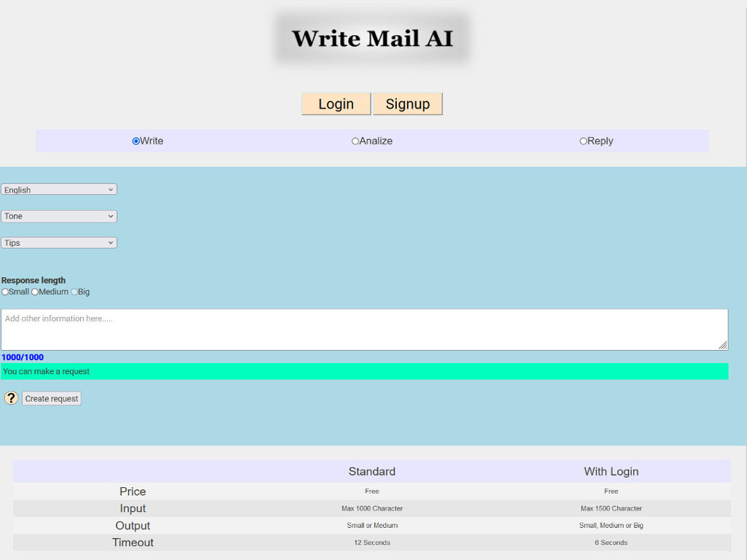The width and height of the screenshot is (747, 560).
Task: Click the Response length label
Action: click(34, 280)
